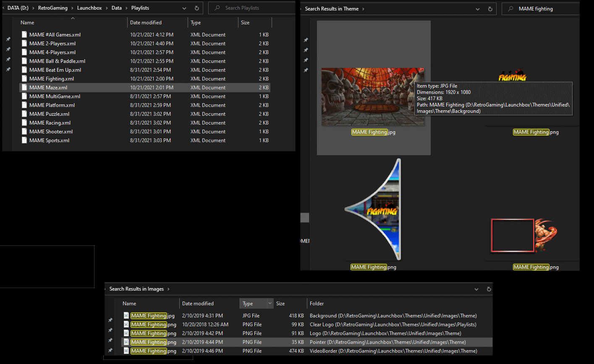The height and width of the screenshot is (364, 594).
Task: Click the magnifier icon in Search Playlists box
Action: pyautogui.click(x=217, y=8)
